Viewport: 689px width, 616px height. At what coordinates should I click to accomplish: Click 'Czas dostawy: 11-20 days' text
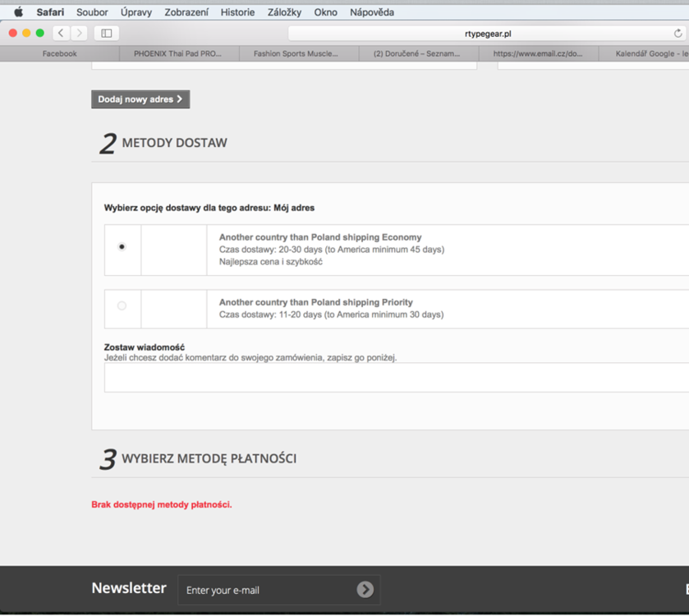(270, 315)
